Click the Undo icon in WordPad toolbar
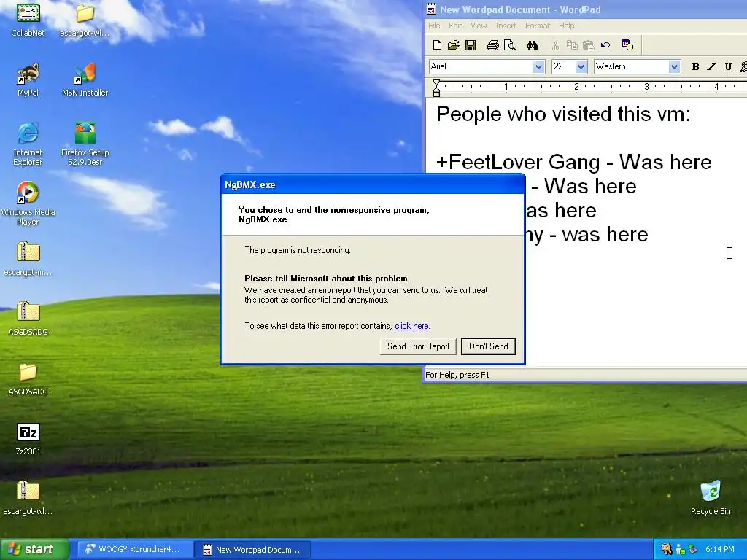747x560 pixels. tap(605, 45)
